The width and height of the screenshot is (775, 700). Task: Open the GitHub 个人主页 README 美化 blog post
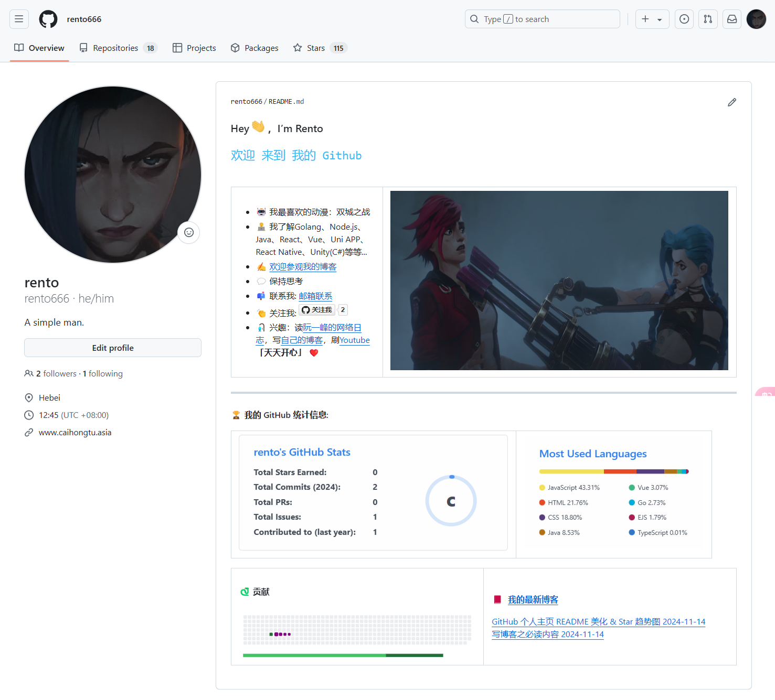(x=599, y=621)
